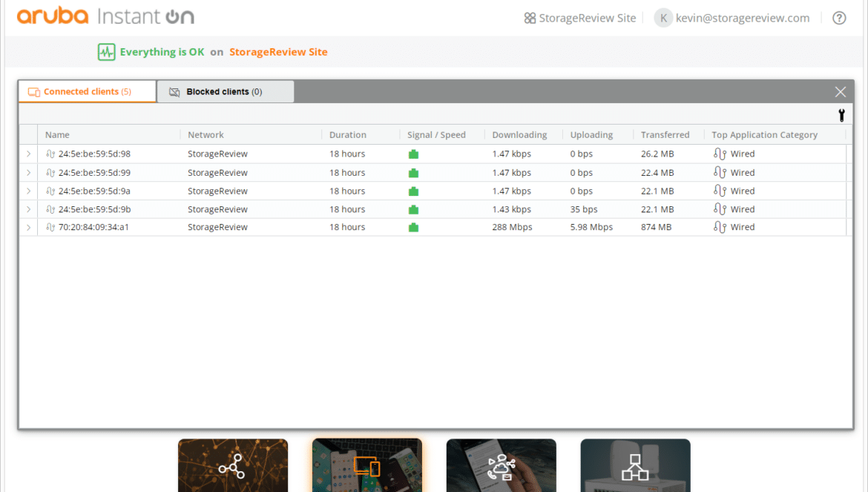Open the applications tile

501,465
